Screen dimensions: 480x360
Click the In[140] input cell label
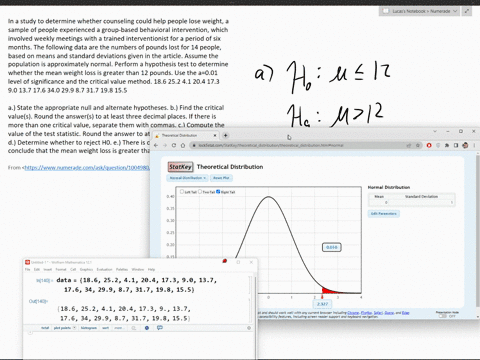44,281
